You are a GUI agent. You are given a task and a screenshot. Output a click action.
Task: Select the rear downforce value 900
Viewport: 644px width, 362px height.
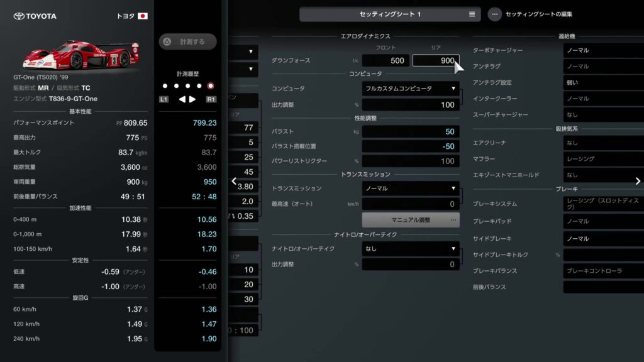(x=436, y=61)
